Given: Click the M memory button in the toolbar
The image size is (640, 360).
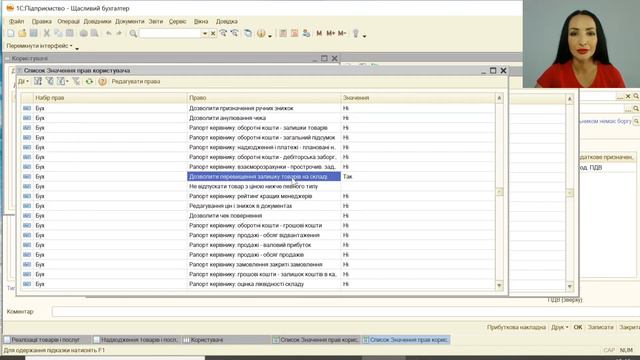Looking at the screenshot, I should click(319, 33).
